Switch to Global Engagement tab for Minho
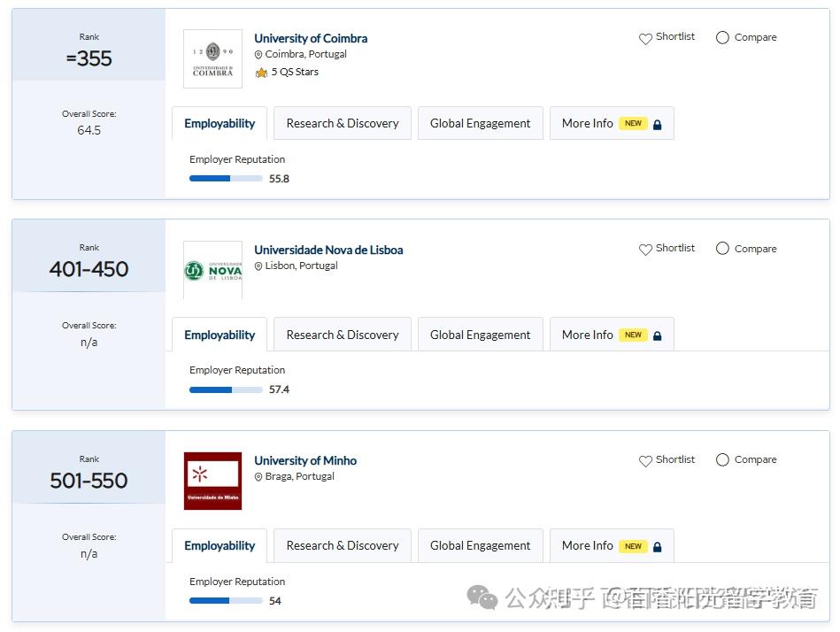The image size is (840, 632). [x=480, y=546]
